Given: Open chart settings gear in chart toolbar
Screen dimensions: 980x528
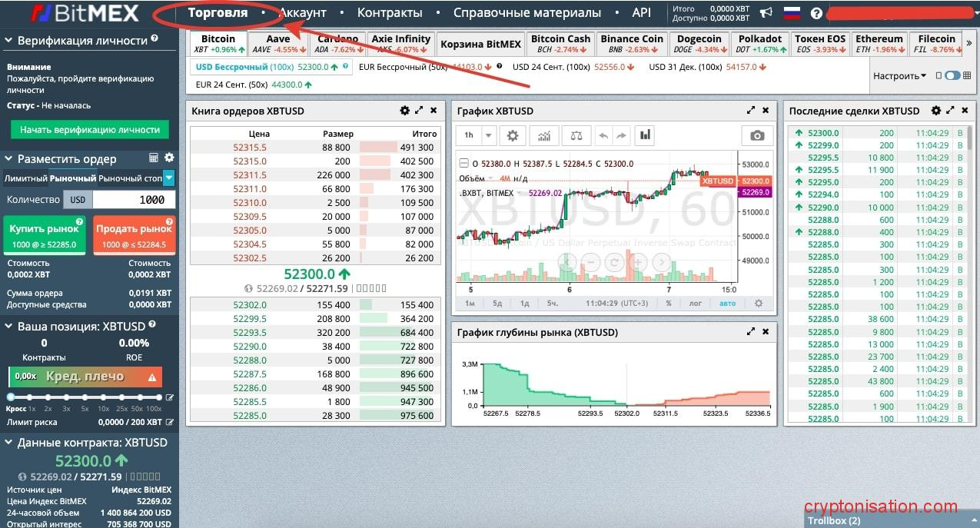Looking at the screenshot, I should [513, 136].
